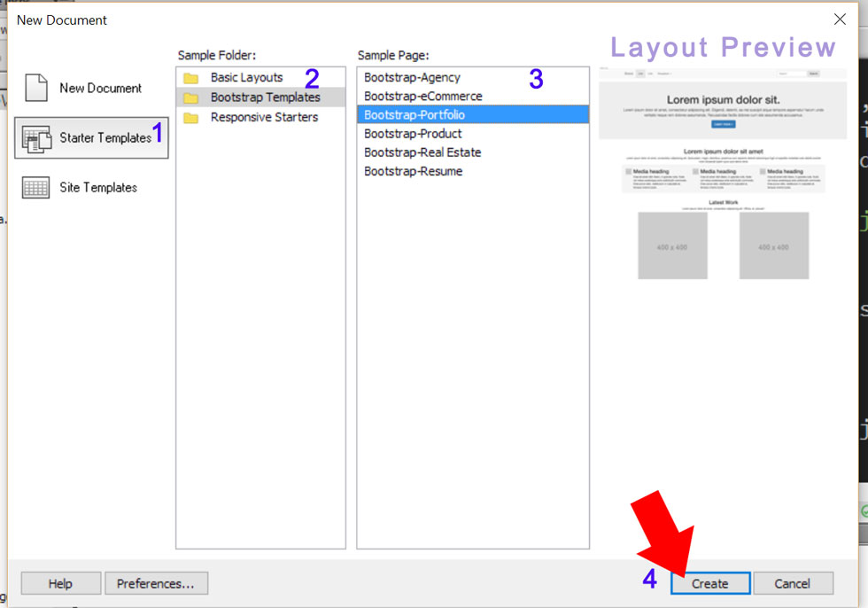This screenshot has width=868, height=608.
Task: Select the Site Templates grid icon
Action: [36, 188]
